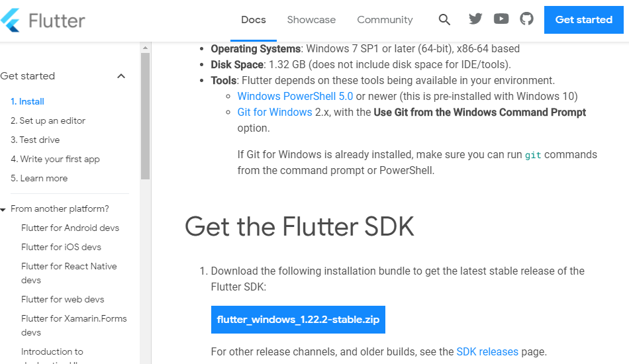Click the Get the Flutter SDK heading
The height and width of the screenshot is (364, 629).
point(299,226)
